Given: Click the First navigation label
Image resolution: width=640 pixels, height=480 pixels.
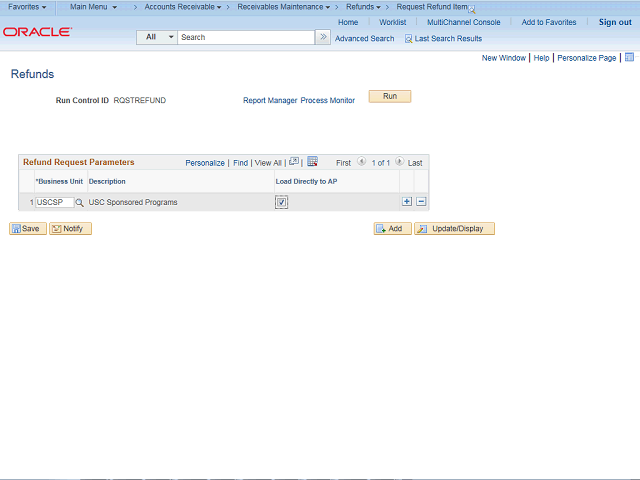Looking at the screenshot, I should (x=343, y=163).
